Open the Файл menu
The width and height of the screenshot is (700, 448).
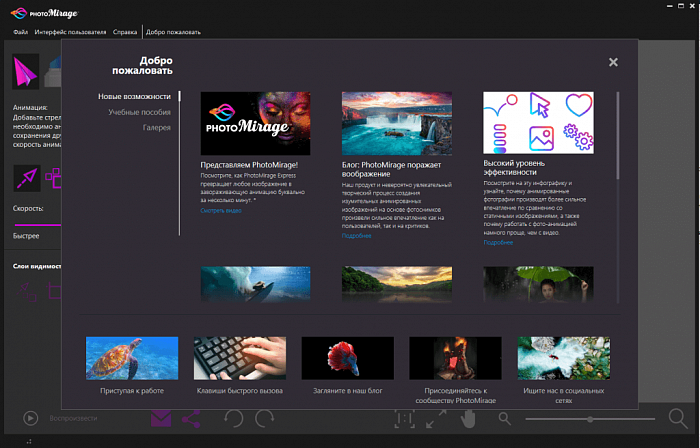pyautogui.click(x=20, y=32)
